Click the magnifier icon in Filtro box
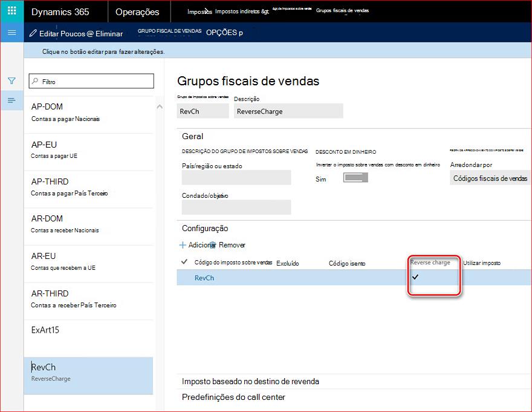Screen dimensions: 532x412 click(35, 81)
